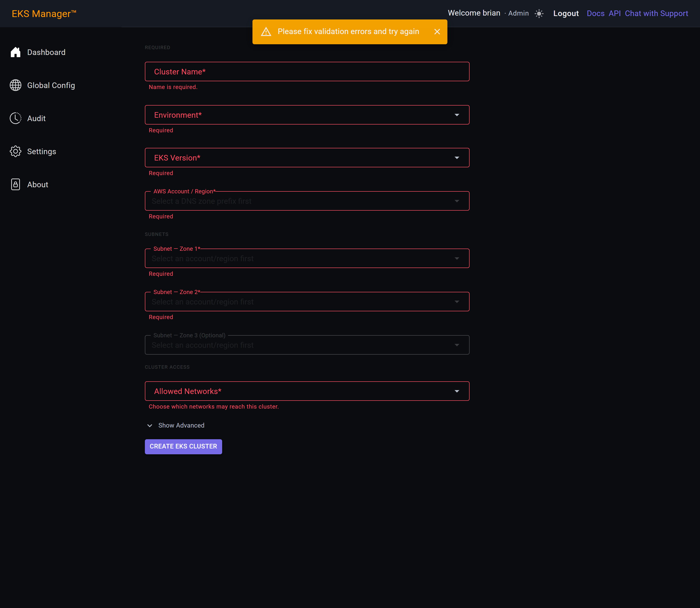This screenshot has width=700, height=608.
Task: Click the EKS Manager logo title
Action: pos(44,14)
